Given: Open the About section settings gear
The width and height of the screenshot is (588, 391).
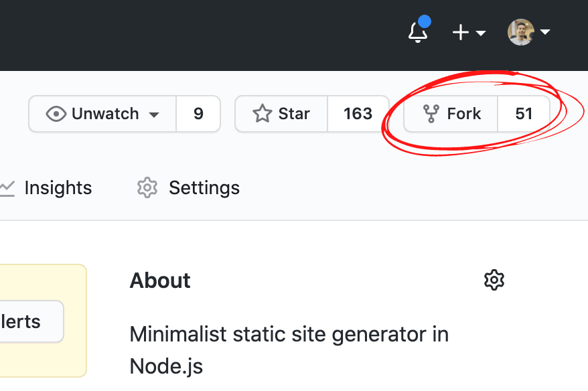Looking at the screenshot, I should coord(494,280).
